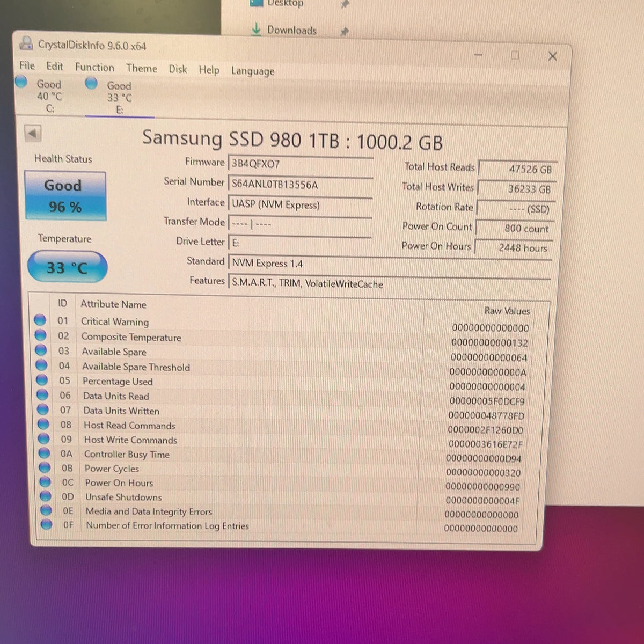Click the status dot for Controller Busy Time
The width and height of the screenshot is (644, 644).
point(45,453)
